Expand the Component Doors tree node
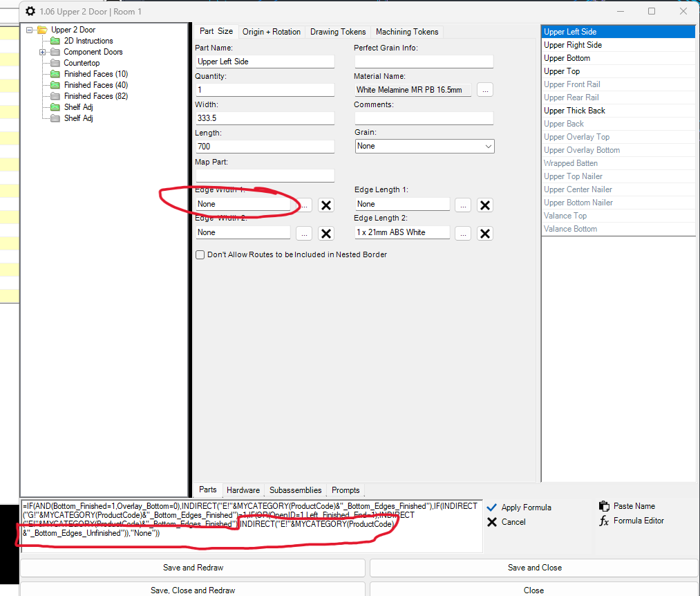The image size is (700, 596). (42, 53)
